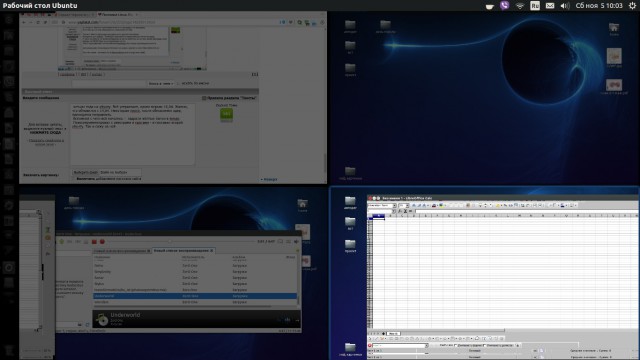Click the browser reload button
Viewport: 640px width, 360px height.
coord(38,22)
